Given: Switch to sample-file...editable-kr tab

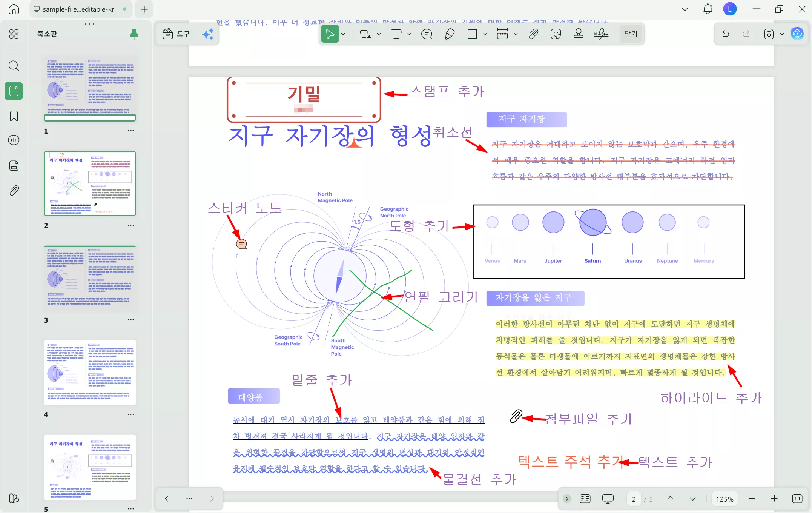Looking at the screenshot, I should click(80, 9).
